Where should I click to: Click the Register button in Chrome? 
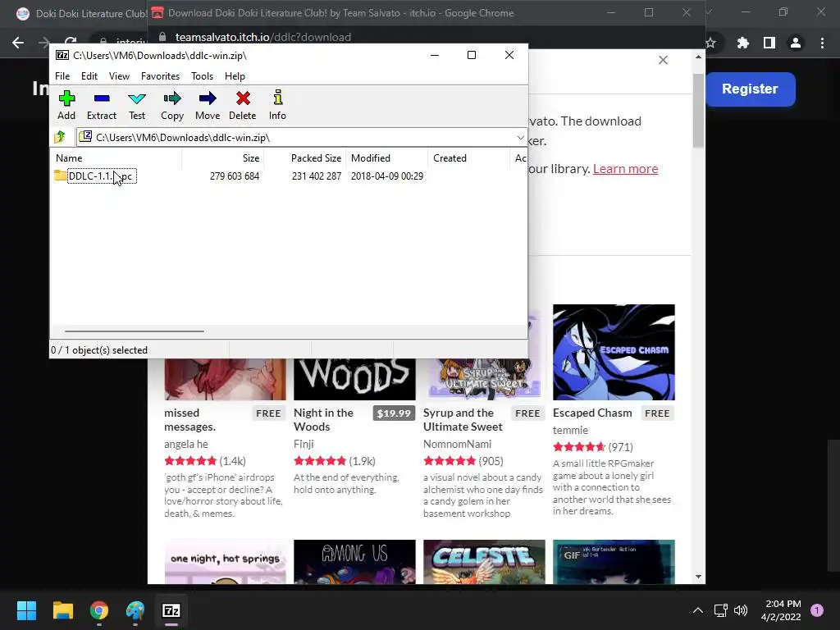750,89
